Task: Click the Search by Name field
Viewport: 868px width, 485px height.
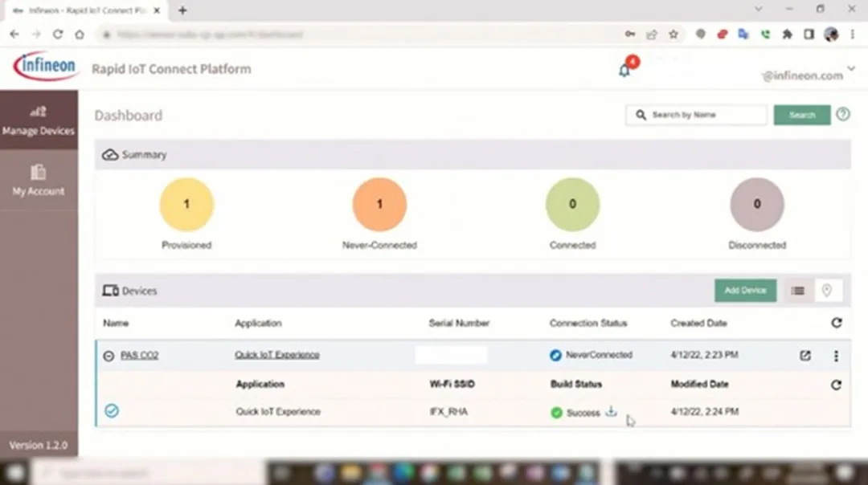Action: point(696,115)
